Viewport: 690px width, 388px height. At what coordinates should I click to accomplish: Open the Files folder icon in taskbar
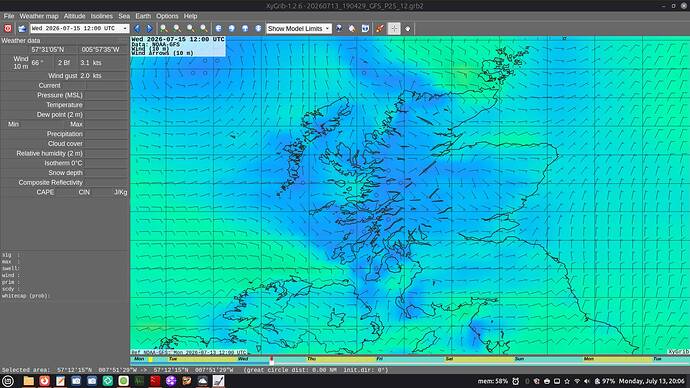tap(29, 381)
